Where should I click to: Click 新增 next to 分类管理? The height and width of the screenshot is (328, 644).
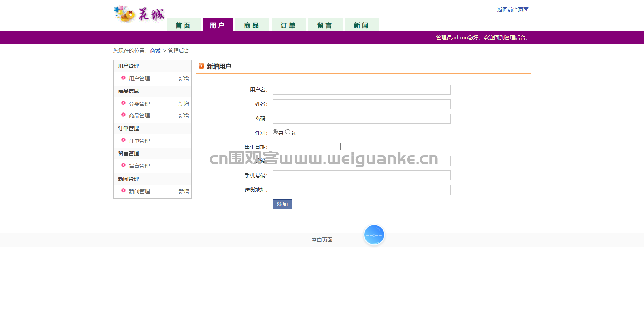[x=184, y=104]
